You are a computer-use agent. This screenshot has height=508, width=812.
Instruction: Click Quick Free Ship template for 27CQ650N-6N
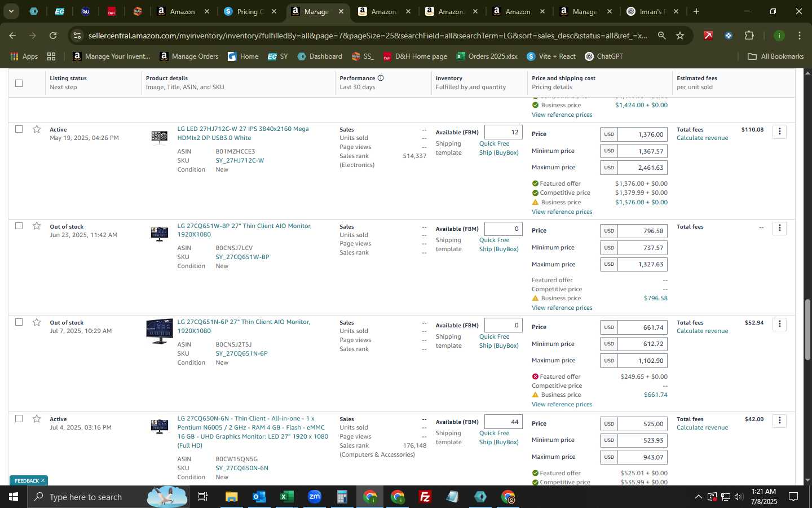498,437
